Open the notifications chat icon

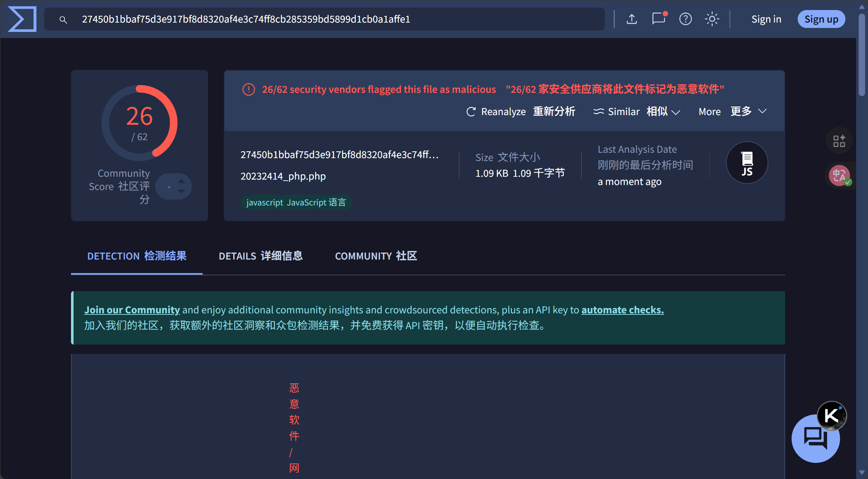(x=659, y=19)
